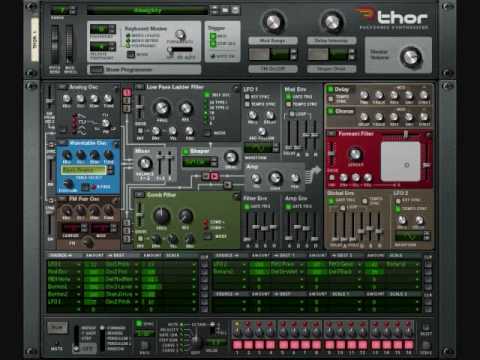Click the Pitch Bend wheel

pyautogui.click(x=55, y=43)
